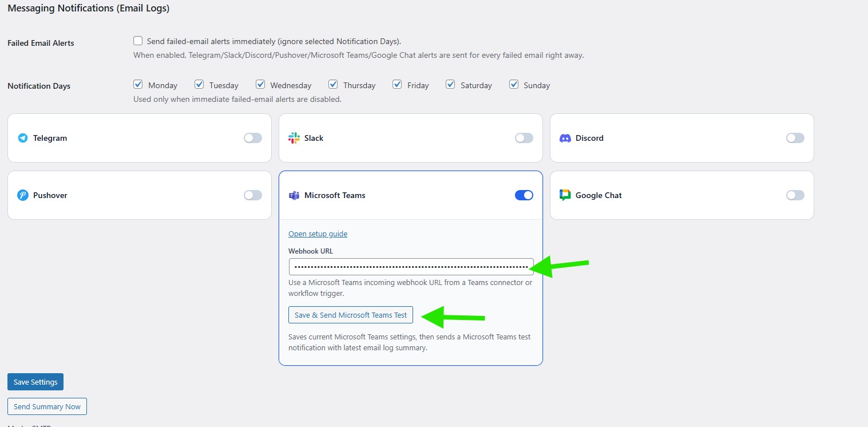Click the Discord logo icon
This screenshot has height=427, width=868.
point(565,138)
